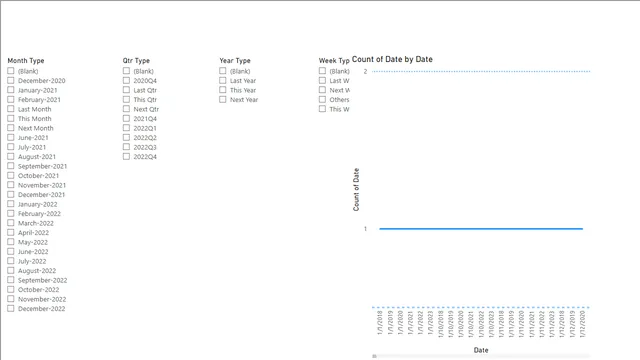Tick the February-2022 checkbox

point(11,213)
